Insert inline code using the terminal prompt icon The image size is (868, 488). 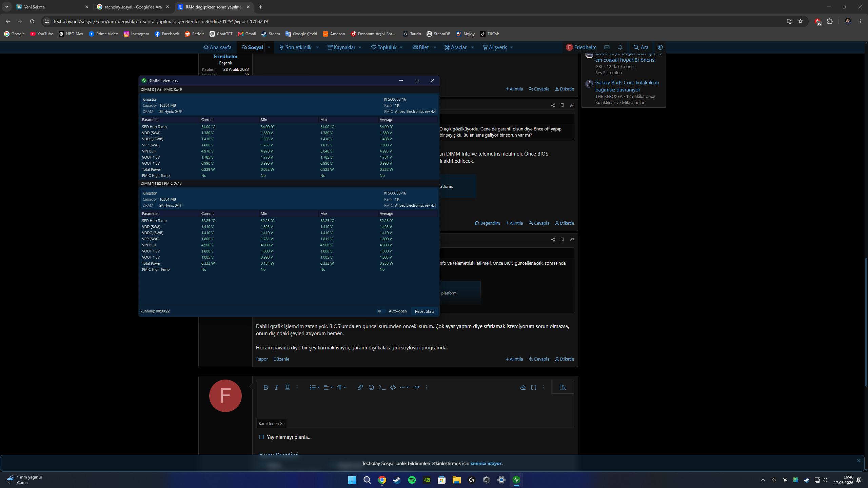coord(382,387)
